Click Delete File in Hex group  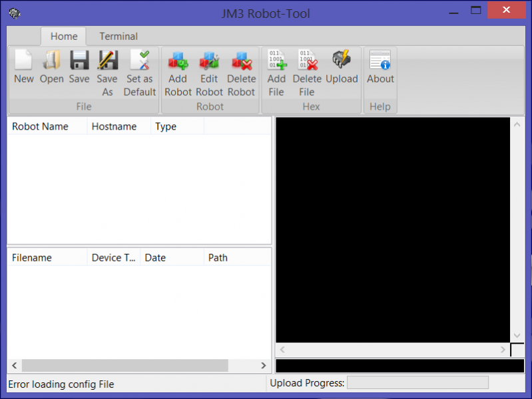(307, 61)
